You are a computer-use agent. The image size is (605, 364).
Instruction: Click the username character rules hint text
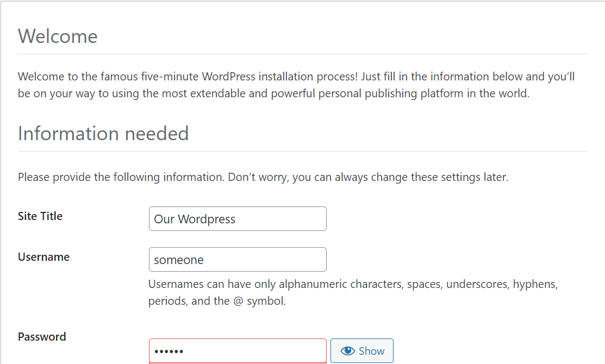353,292
